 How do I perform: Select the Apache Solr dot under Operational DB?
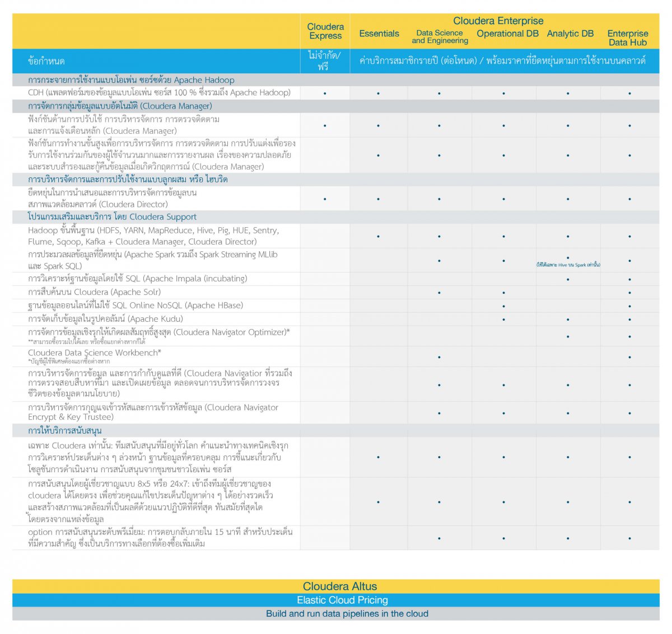[x=503, y=293]
